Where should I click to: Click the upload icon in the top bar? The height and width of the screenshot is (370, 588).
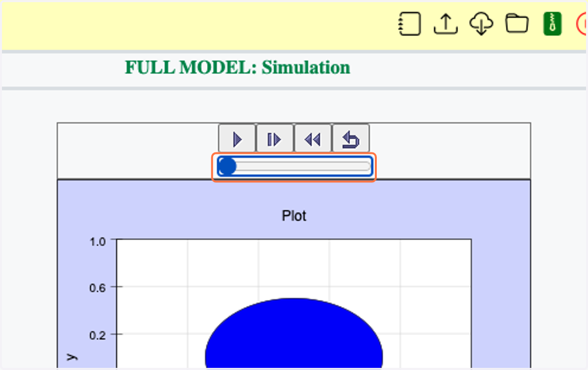coord(446,24)
